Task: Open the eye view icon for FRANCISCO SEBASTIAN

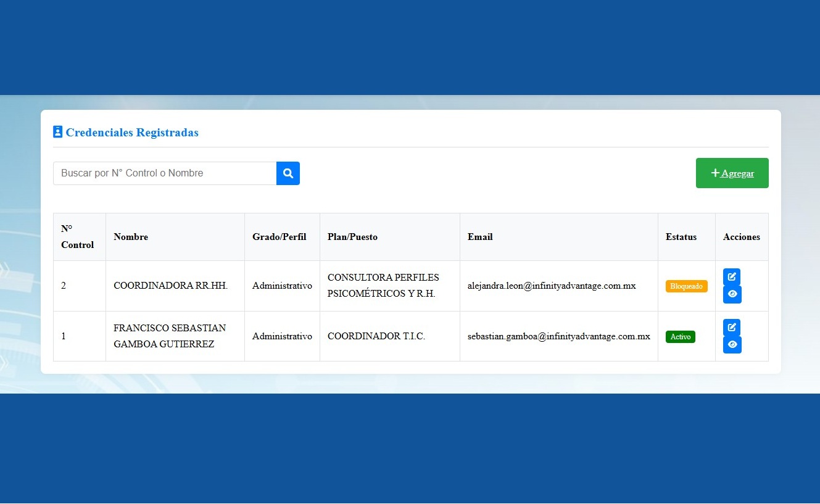Action: click(x=732, y=345)
